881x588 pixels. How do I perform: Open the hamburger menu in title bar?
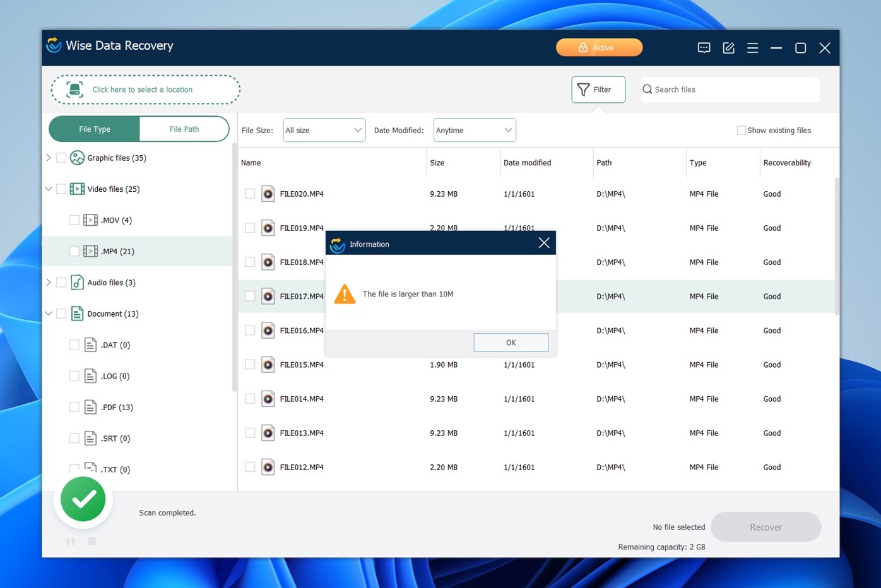[x=752, y=48]
